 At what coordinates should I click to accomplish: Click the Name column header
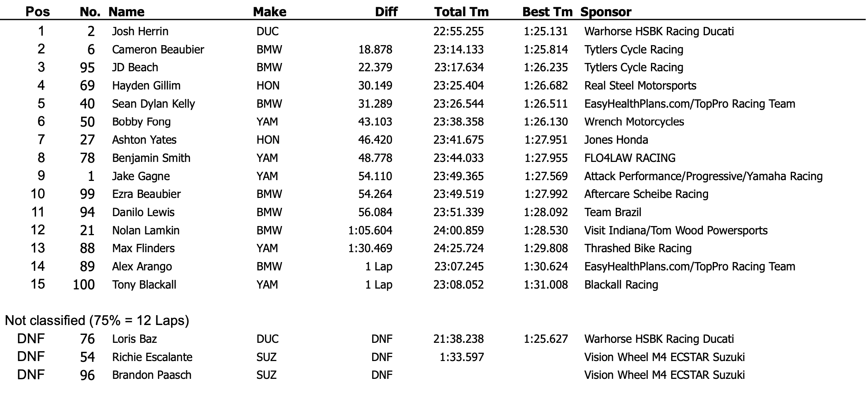(126, 11)
